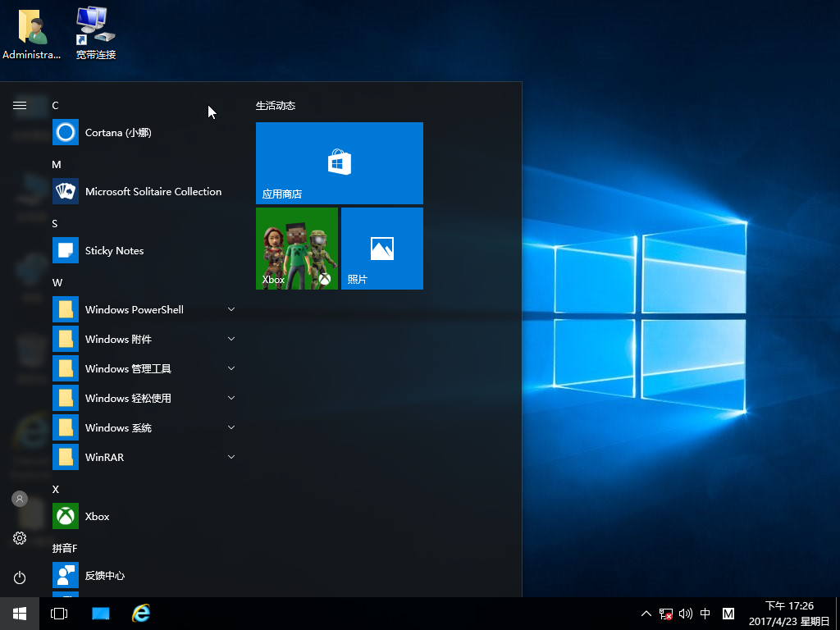Click the Windows Start button
The width and height of the screenshot is (840, 630).
(x=20, y=614)
